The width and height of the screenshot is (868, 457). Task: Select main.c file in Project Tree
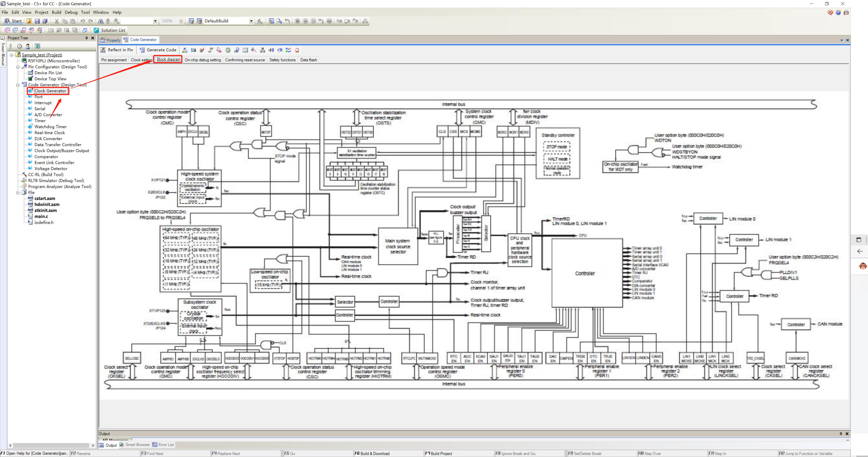pos(41,216)
